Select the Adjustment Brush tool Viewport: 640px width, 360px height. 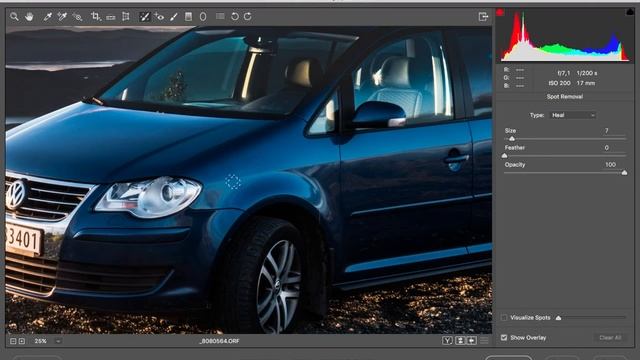point(174,17)
